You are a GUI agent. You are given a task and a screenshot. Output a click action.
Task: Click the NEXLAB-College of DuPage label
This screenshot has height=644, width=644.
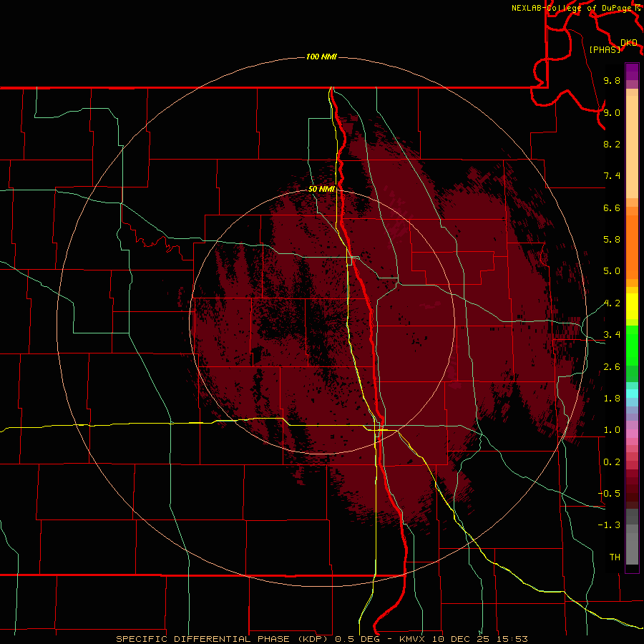pos(572,8)
